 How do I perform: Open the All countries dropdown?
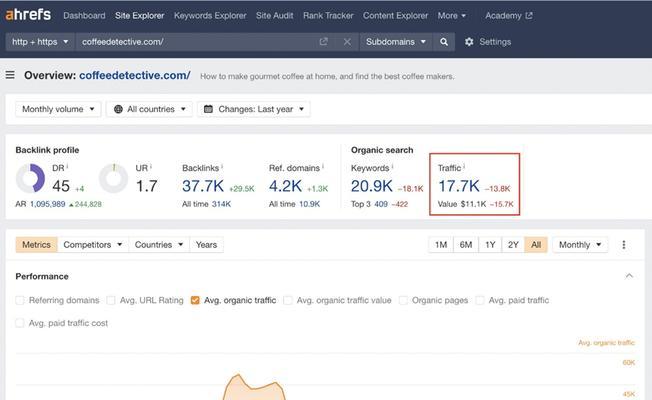149,109
